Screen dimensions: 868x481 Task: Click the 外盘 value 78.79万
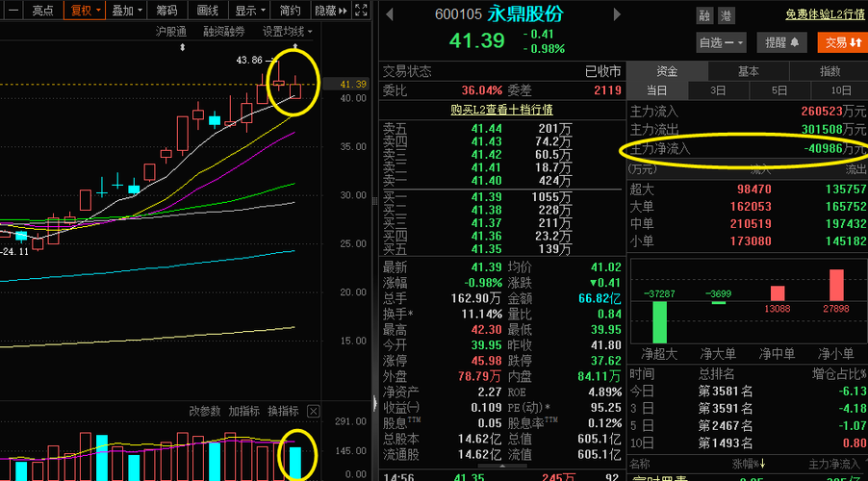click(479, 376)
